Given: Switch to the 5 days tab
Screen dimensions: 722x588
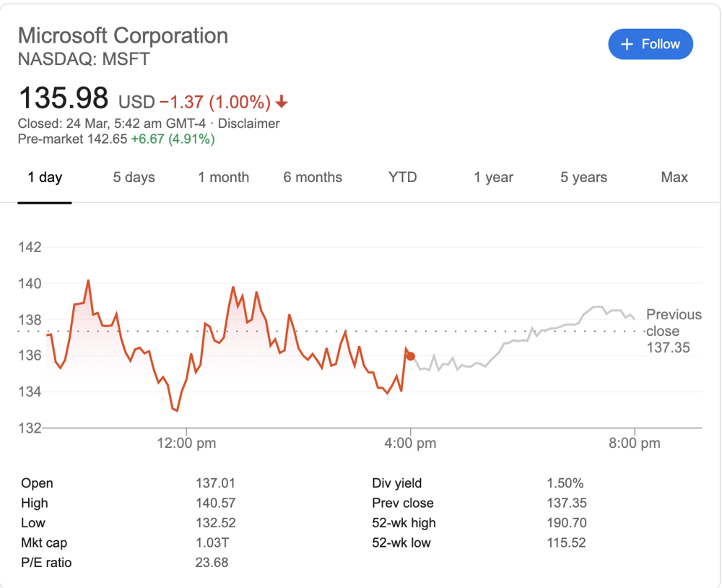Looking at the screenshot, I should 134,178.
